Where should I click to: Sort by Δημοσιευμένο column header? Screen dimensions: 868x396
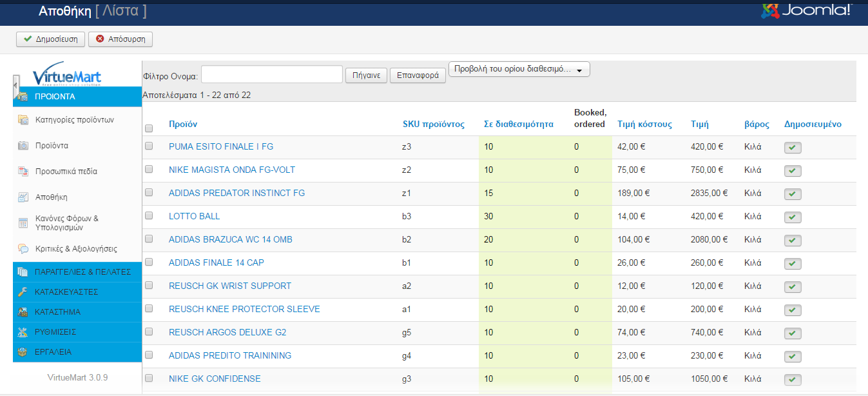(x=813, y=124)
